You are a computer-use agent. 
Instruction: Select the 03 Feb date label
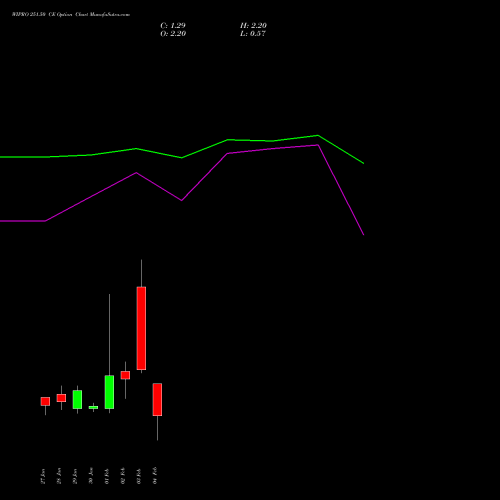pos(139,476)
